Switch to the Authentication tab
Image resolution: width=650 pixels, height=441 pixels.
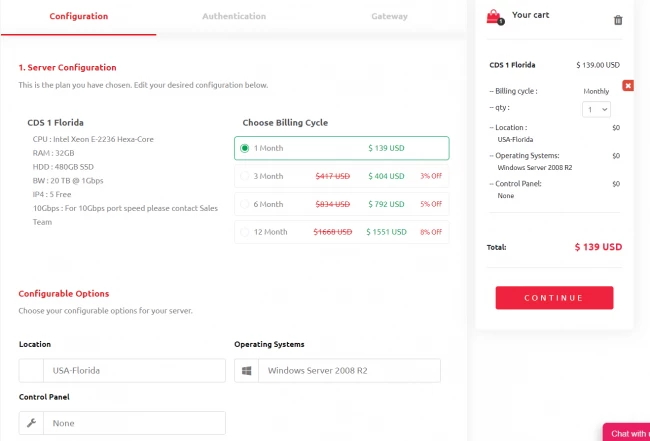pyautogui.click(x=234, y=16)
